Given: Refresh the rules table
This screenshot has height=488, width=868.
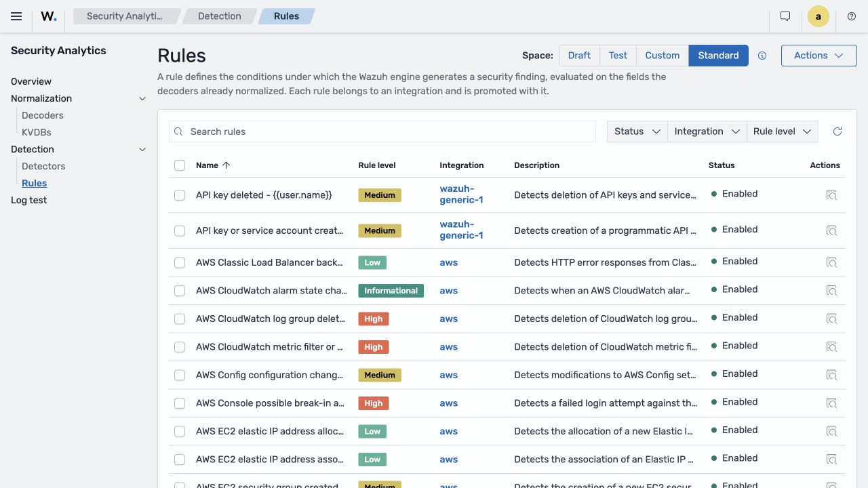Looking at the screenshot, I should tap(837, 131).
